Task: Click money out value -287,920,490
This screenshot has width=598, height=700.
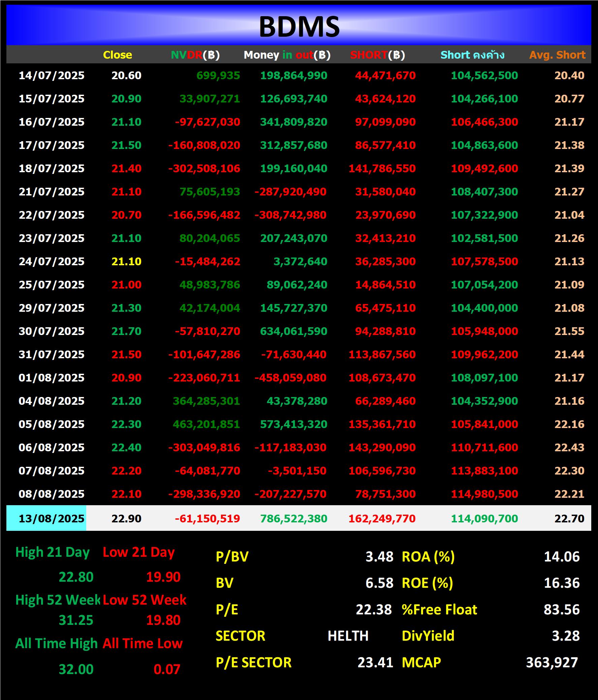Action: coord(290,192)
